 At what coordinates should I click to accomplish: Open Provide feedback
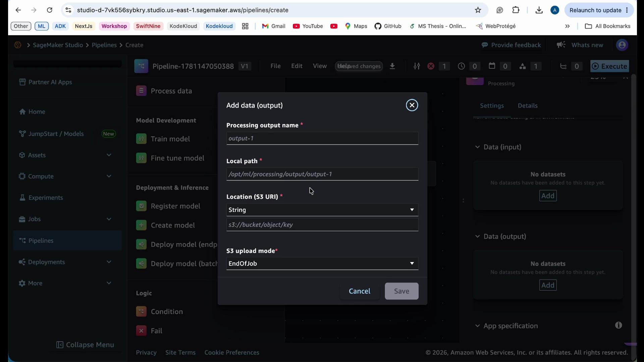(x=511, y=45)
